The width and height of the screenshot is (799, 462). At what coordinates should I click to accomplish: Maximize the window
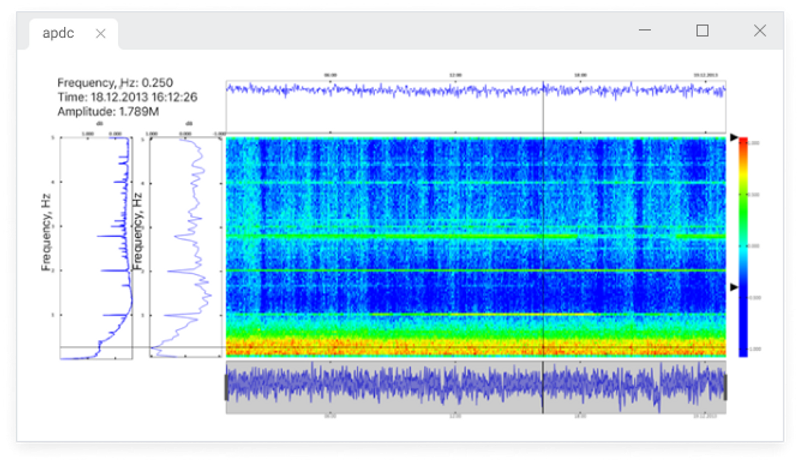coord(702,31)
